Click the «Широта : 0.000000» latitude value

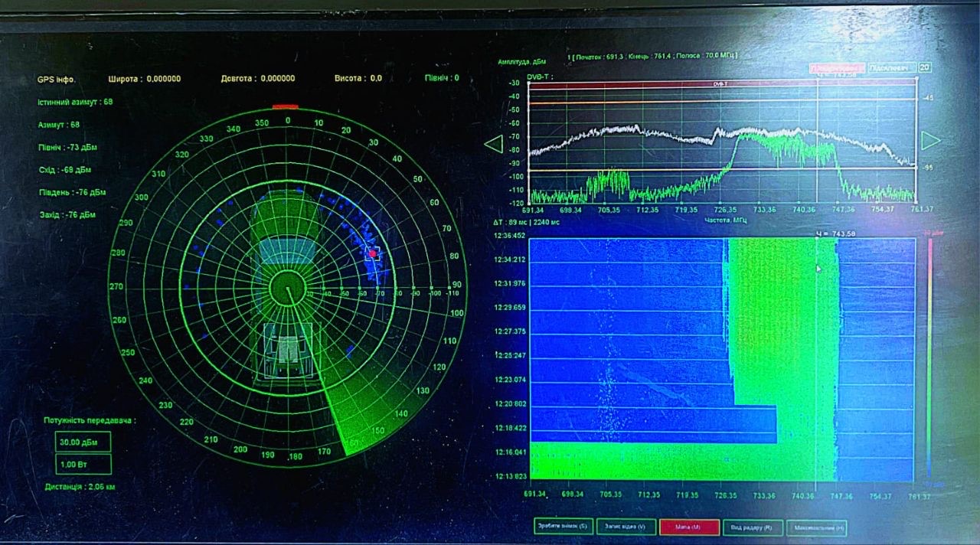(x=145, y=79)
